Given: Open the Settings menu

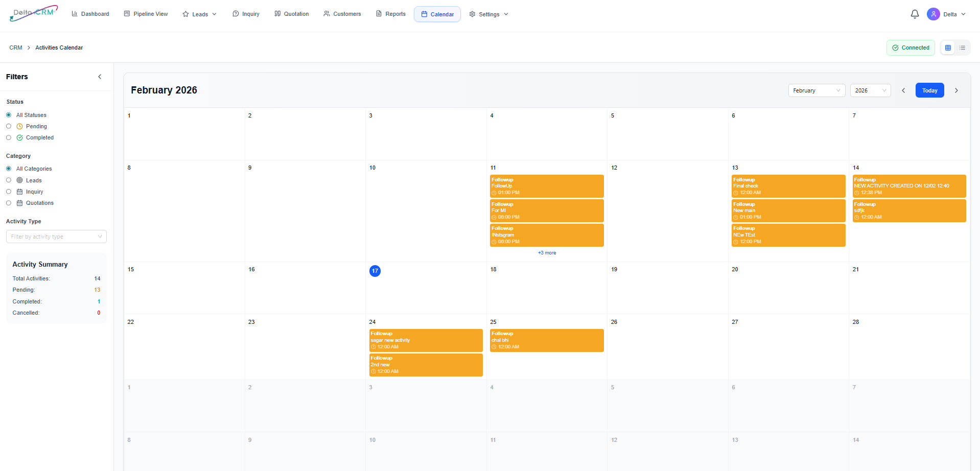Looking at the screenshot, I should click(x=488, y=14).
